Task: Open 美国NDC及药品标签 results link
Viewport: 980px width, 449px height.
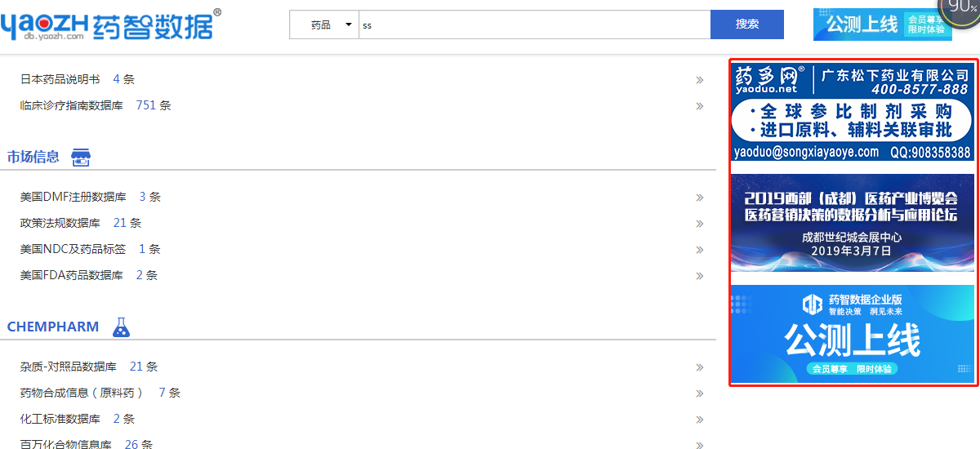Action: pyautogui.click(x=90, y=249)
